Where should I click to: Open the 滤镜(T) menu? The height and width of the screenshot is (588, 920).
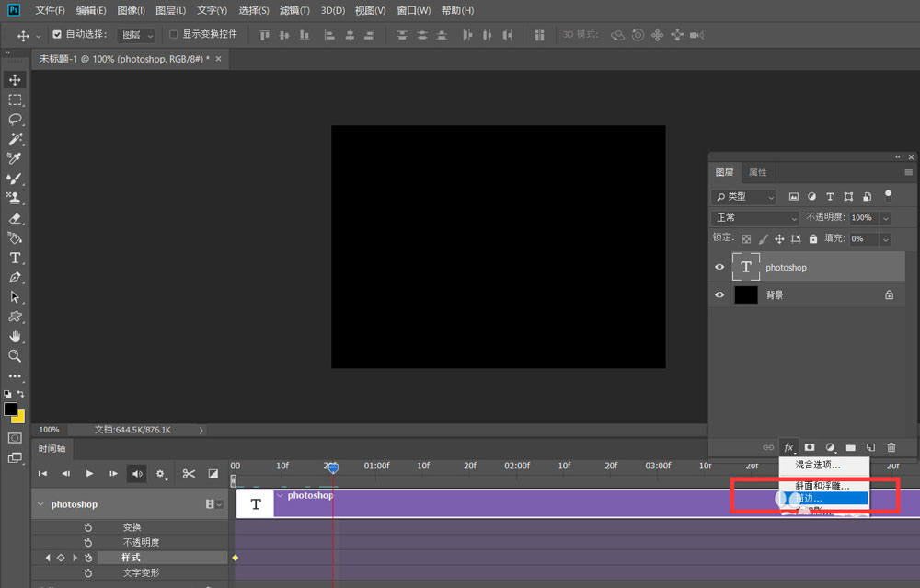pos(293,10)
